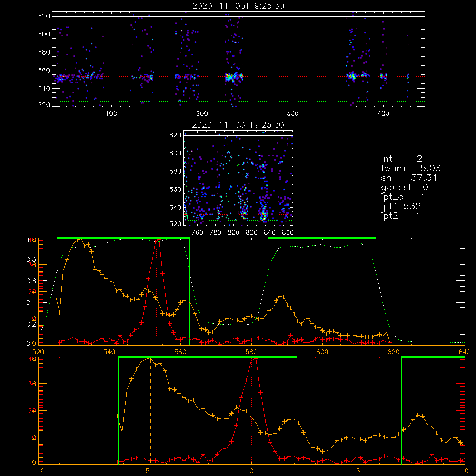This screenshot has width=476, height=476.
Task: Click the 0.4 y-axis label on the profile plot
Action: [31, 303]
